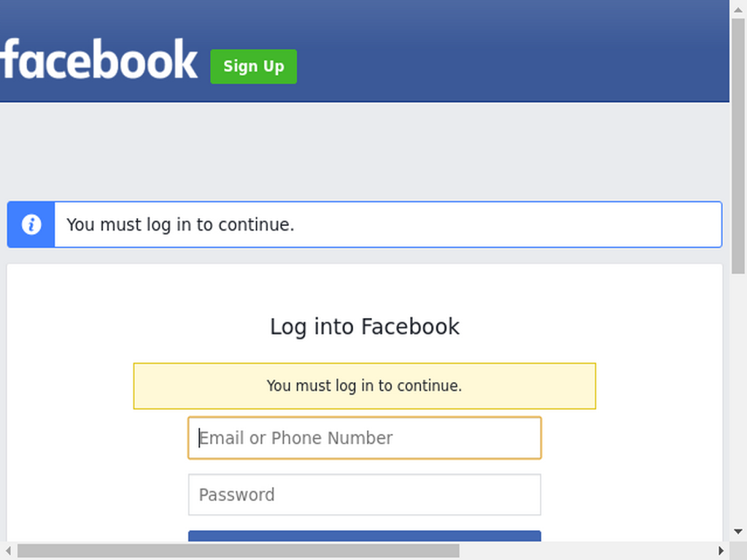Click the vertical scrollbar down arrow

click(x=738, y=532)
